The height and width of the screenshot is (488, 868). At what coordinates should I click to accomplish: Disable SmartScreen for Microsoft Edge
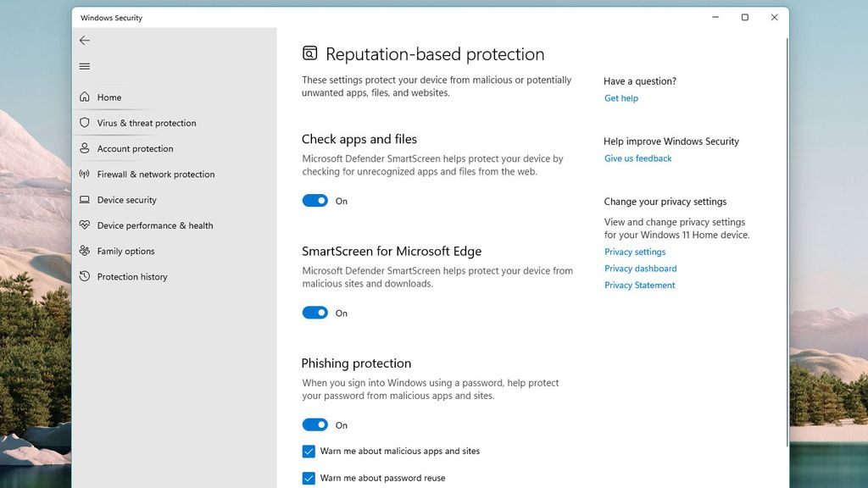click(x=314, y=313)
